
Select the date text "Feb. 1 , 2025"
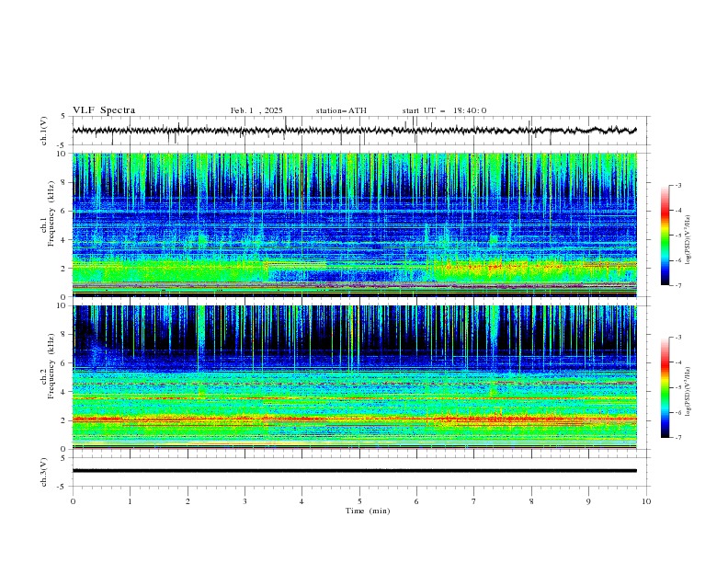[x=256, y=110]
